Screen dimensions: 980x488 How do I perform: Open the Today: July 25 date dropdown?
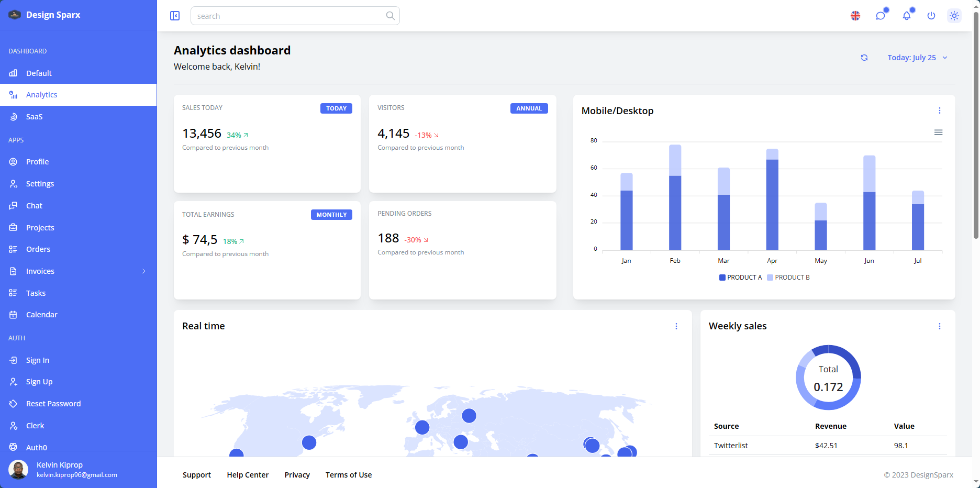pos(917,57)
